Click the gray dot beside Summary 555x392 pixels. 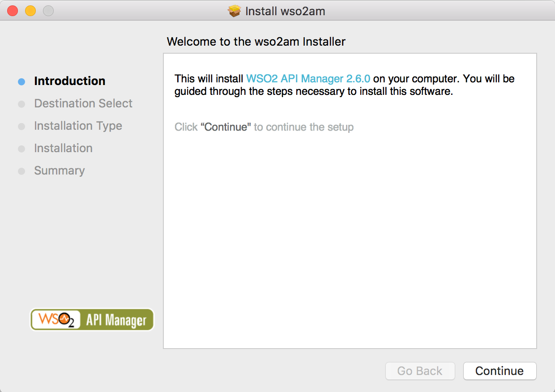21,170
